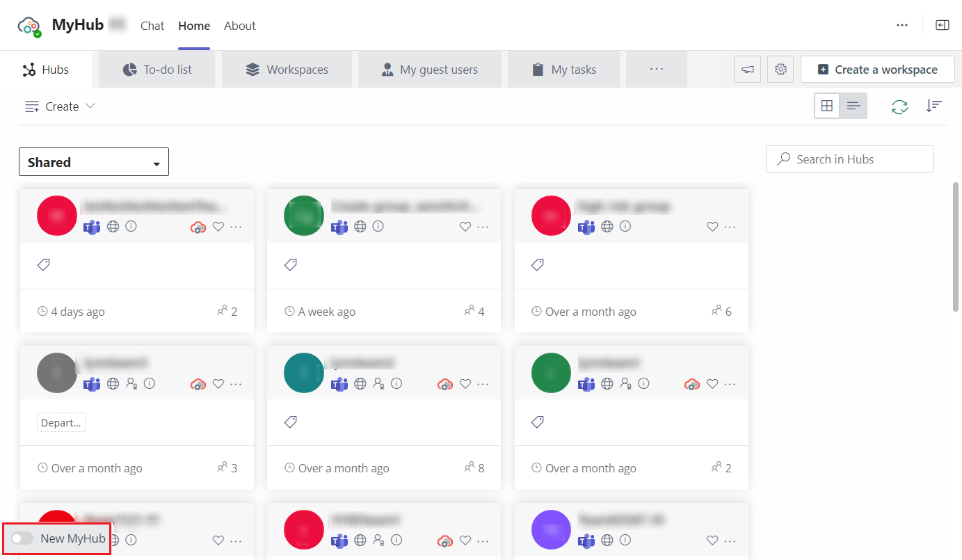
Task: Refresh the hubs list
Action: (x=899, y=106)
